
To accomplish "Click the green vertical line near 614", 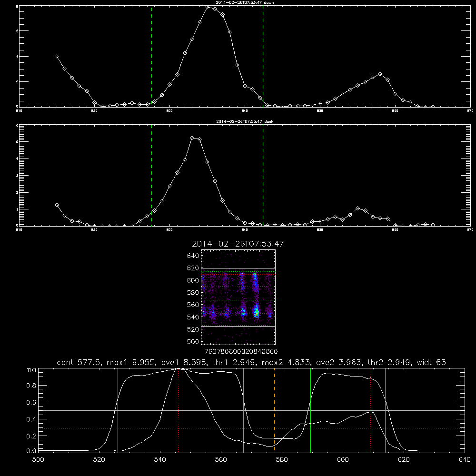I will [385, 410].
